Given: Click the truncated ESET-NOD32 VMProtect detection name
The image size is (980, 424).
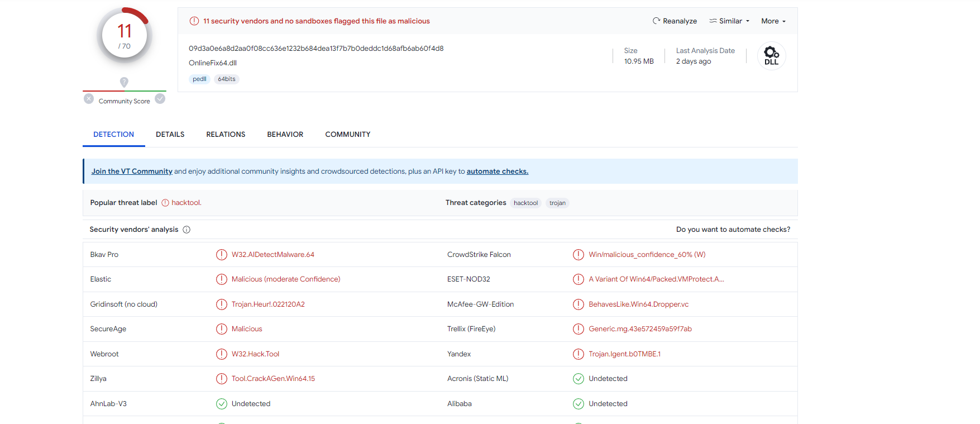Looking at the screenshot, I should [656, 279].
